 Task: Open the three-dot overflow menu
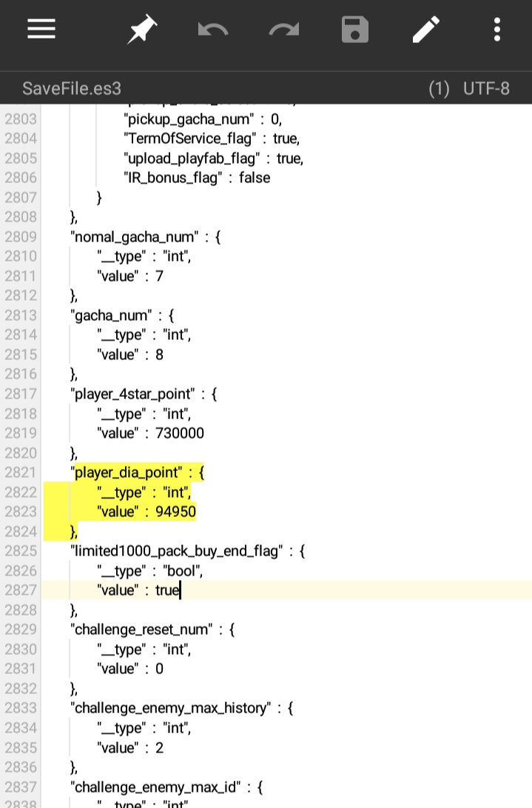(496, 30)
